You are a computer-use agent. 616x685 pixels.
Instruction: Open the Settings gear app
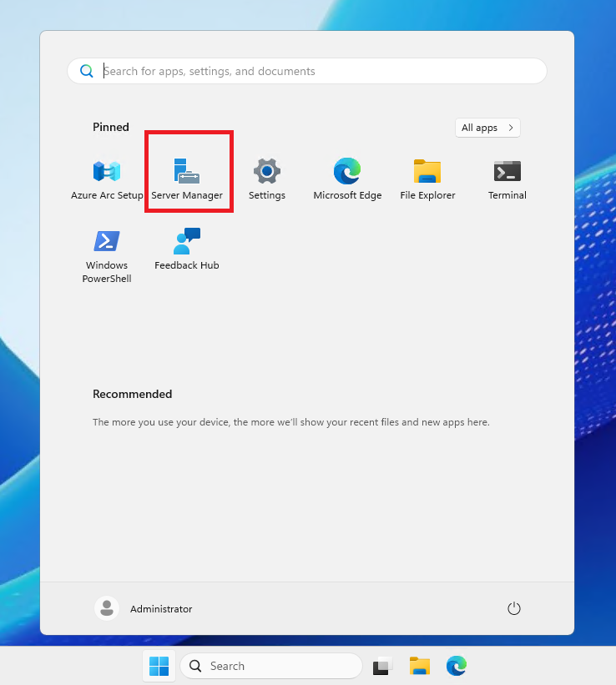click(x=267, y=179)
